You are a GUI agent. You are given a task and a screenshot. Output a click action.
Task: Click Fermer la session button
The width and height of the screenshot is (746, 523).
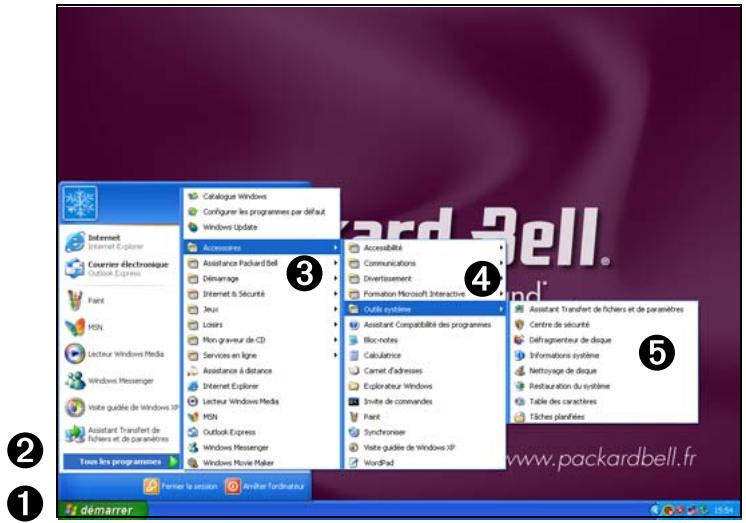(180, 486)
